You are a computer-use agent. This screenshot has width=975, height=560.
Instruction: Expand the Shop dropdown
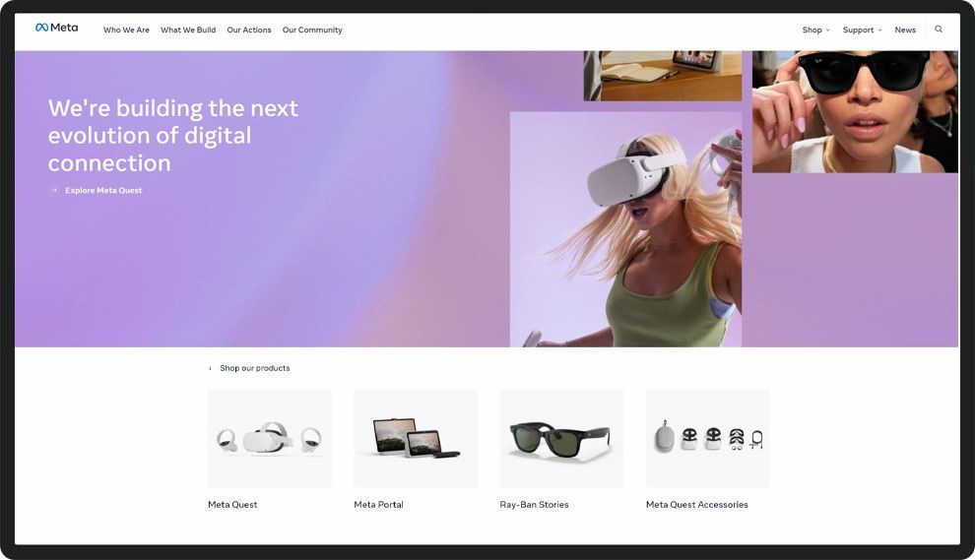[815, 30]
